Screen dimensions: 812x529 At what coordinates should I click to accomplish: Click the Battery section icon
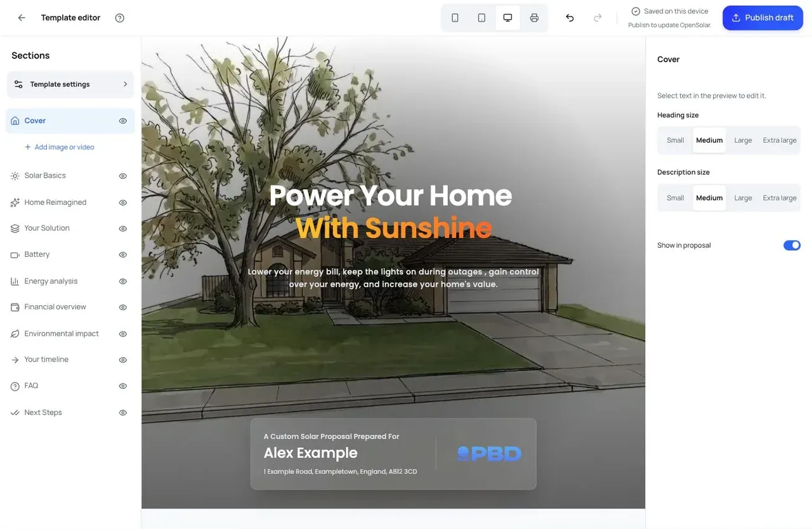point(15,254)
